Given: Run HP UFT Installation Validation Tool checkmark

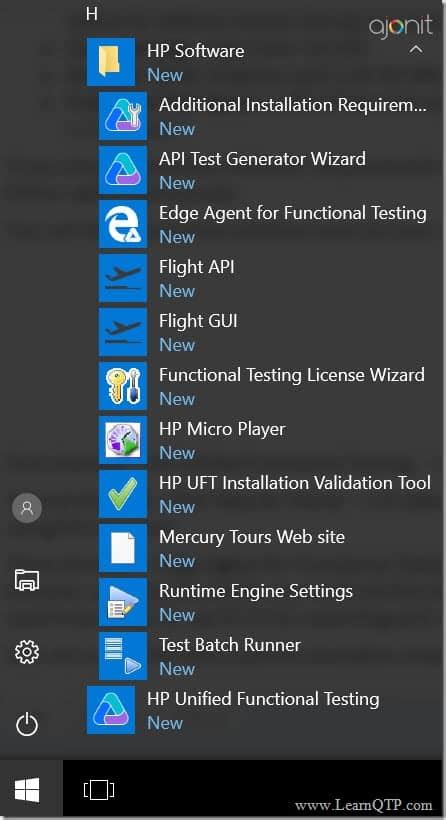Looking at the screenshot, I should click(123, 493).
